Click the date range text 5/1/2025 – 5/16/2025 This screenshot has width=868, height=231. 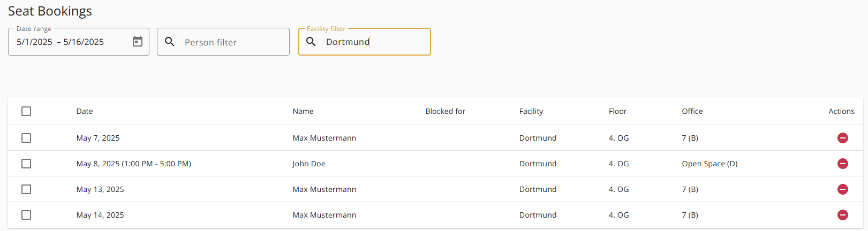coord(60,42)
